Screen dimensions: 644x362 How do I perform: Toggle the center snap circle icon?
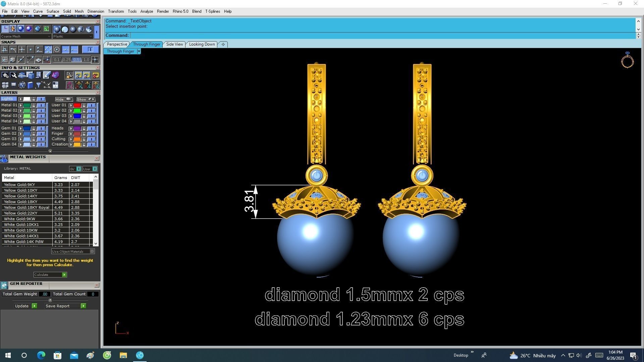pos(57,50)
